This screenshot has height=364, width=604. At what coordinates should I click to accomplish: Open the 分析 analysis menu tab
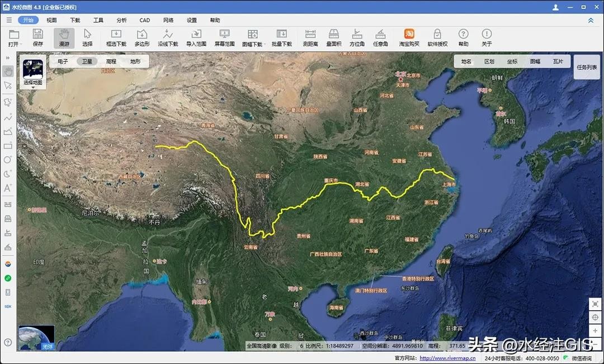121,20
